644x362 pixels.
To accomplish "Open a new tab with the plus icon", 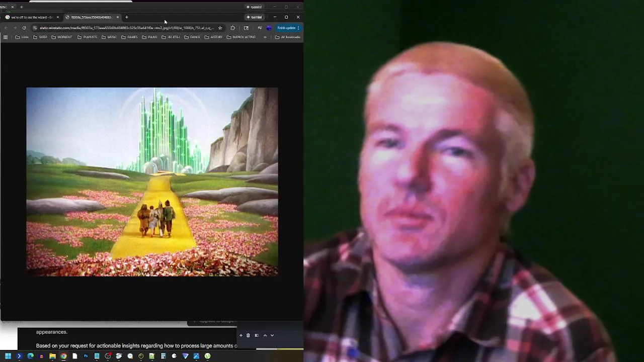I will (x=127, y=17).
